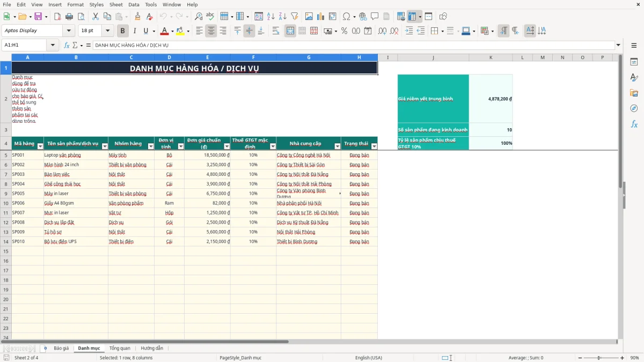Click Delete Decimal Place icon

(394, 31)
